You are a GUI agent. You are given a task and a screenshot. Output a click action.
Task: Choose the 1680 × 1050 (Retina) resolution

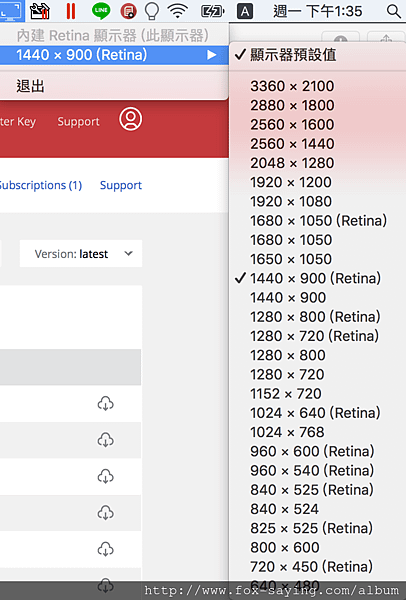[x=318, y=221]
